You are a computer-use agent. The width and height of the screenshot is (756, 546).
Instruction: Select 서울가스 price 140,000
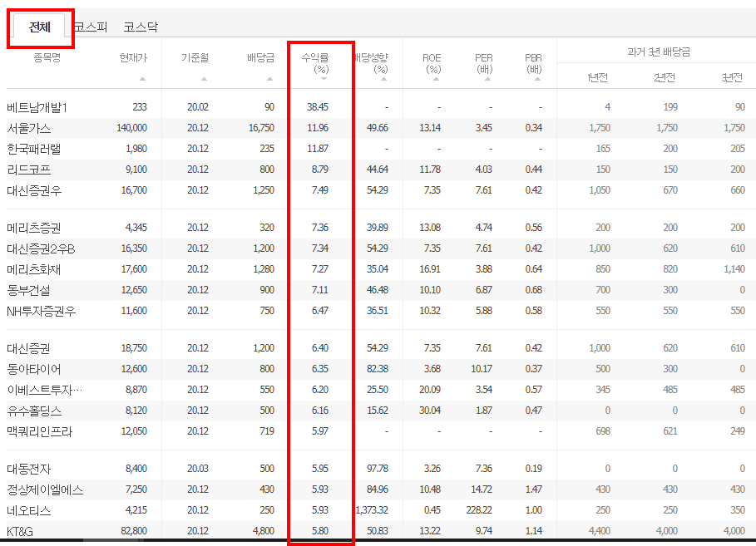coord(131,128)
